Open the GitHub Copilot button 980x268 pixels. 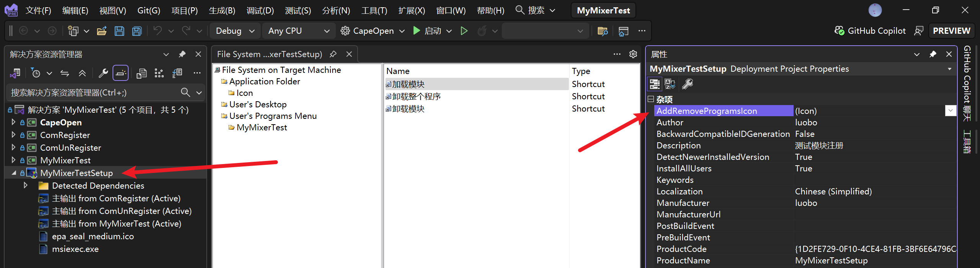click(x=870, y=31)
